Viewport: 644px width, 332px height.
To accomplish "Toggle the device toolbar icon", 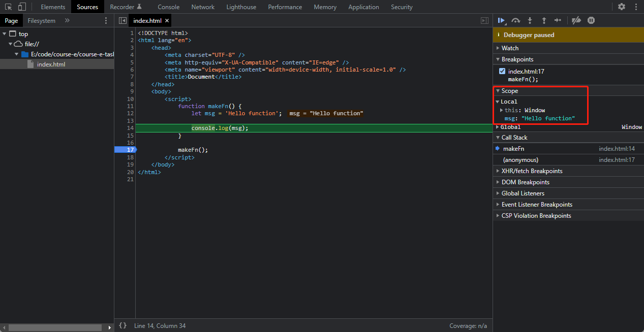I will [22, 7].
